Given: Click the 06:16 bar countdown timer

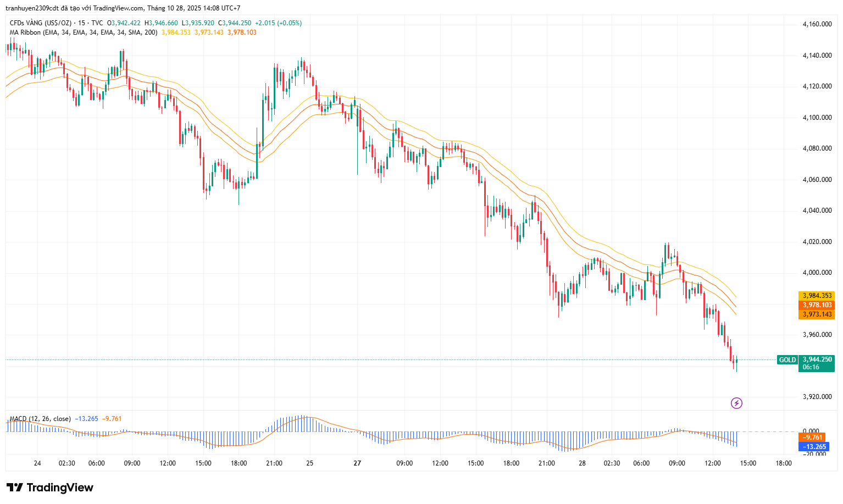Looking at the screenshot, I should (x=811, y=367).
